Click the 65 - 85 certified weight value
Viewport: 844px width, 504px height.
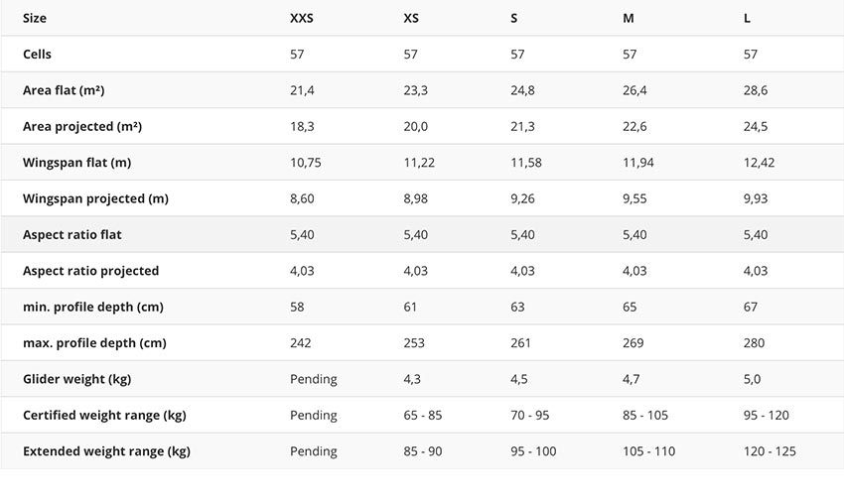tap(423, 416)
